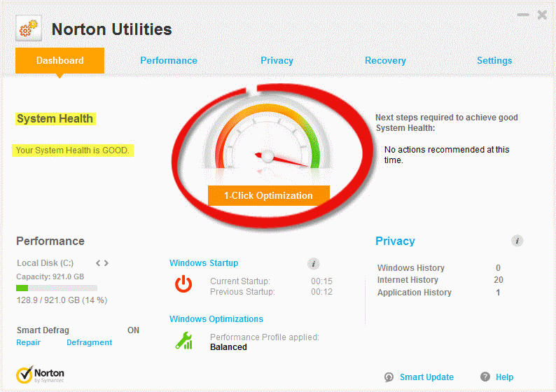Click the Smart Update refresh icon
Viewport: 556px width, 392px height.
click(x=389, y=377)
